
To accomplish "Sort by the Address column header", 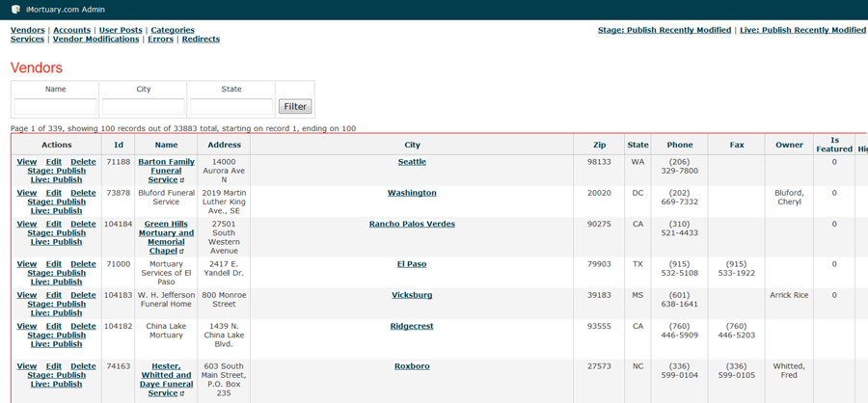I will [x=224, y=145].
